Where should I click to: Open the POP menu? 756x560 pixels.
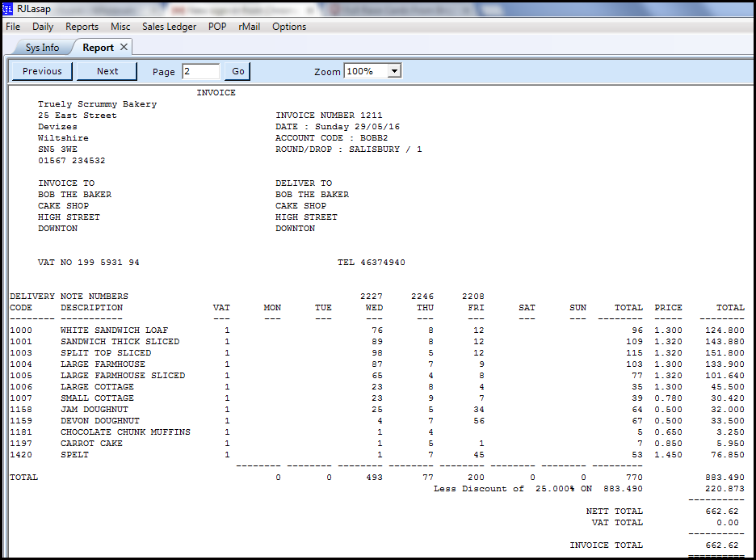tap(217, 27)
